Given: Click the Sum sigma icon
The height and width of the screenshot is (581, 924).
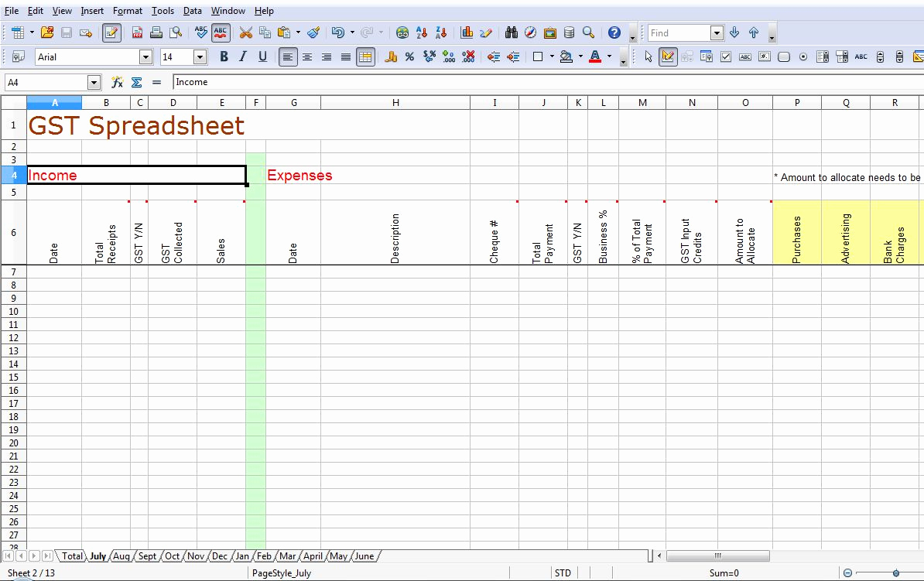Looking at the screenshot, I should [x=136, y=82].
